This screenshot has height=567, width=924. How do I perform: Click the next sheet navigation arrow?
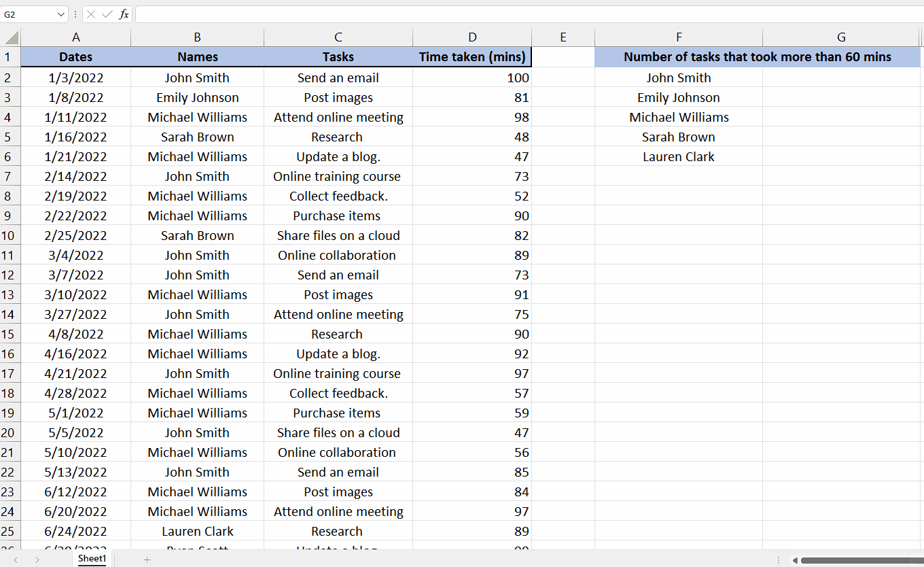(x=37, y=560)
